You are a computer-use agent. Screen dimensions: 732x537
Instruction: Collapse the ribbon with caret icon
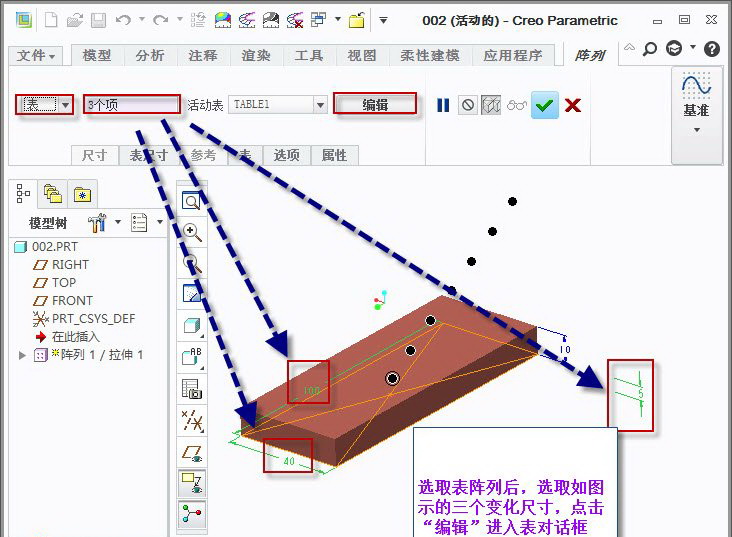629,47
